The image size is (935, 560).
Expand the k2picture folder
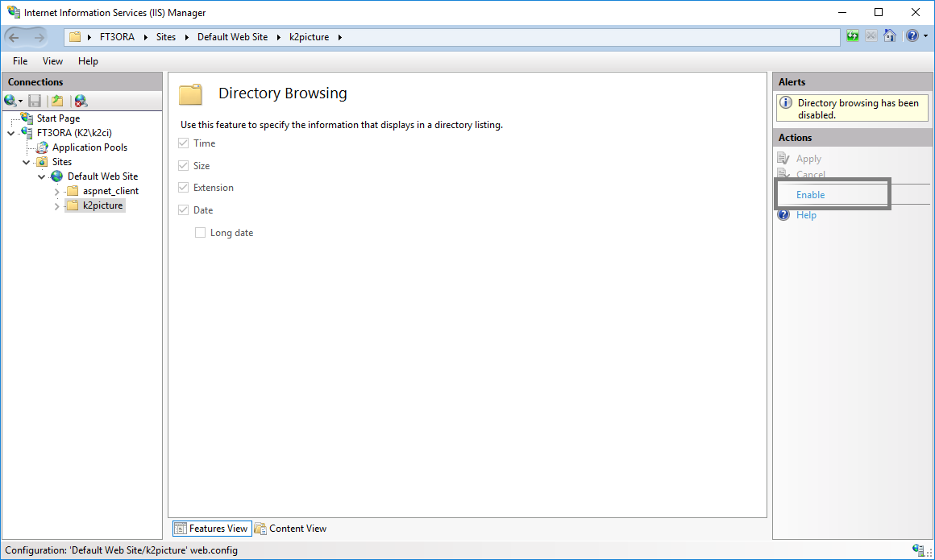click(56, 206)
